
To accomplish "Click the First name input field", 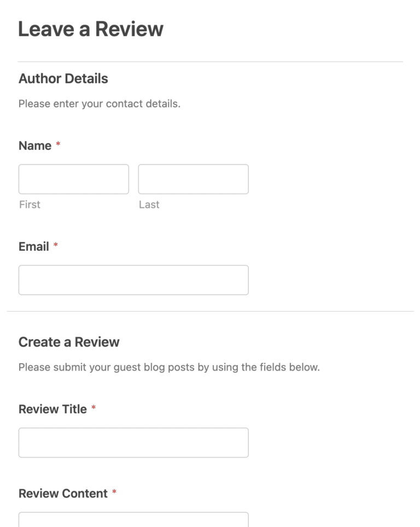I will click(x=73, y=179).
